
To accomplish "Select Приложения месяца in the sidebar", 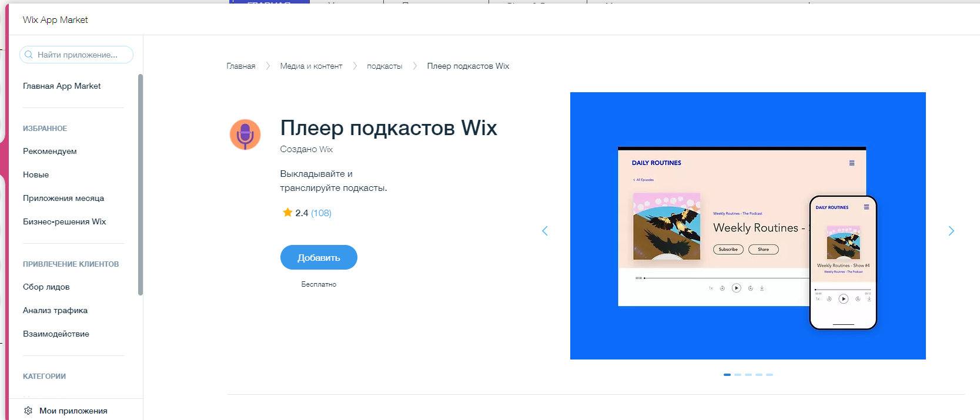I will point(63,198).
